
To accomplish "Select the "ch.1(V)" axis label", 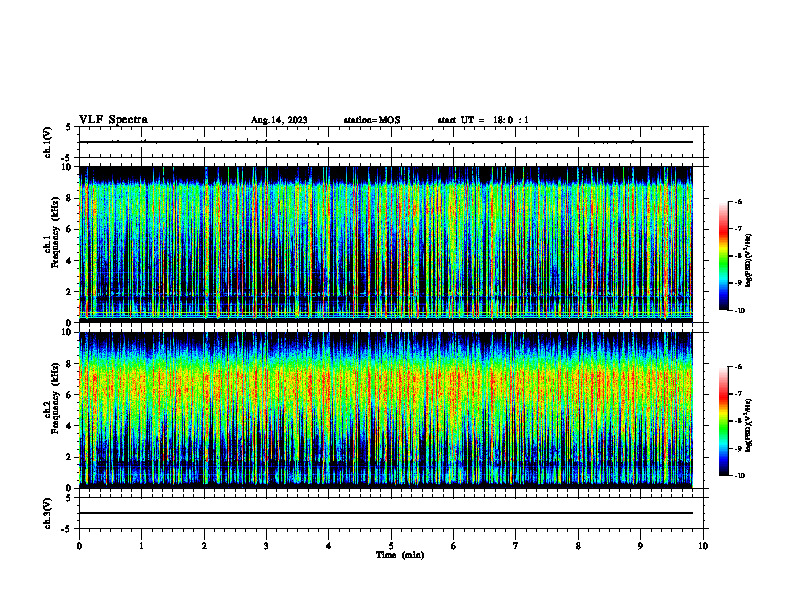I will pyautogui.click(x=47, y=142).
